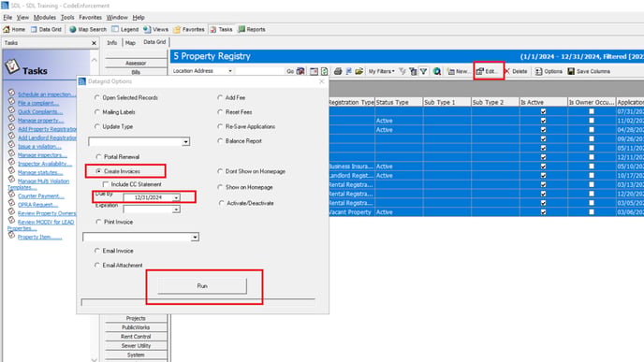
Task: Create a New registry record
Action: 459,71
